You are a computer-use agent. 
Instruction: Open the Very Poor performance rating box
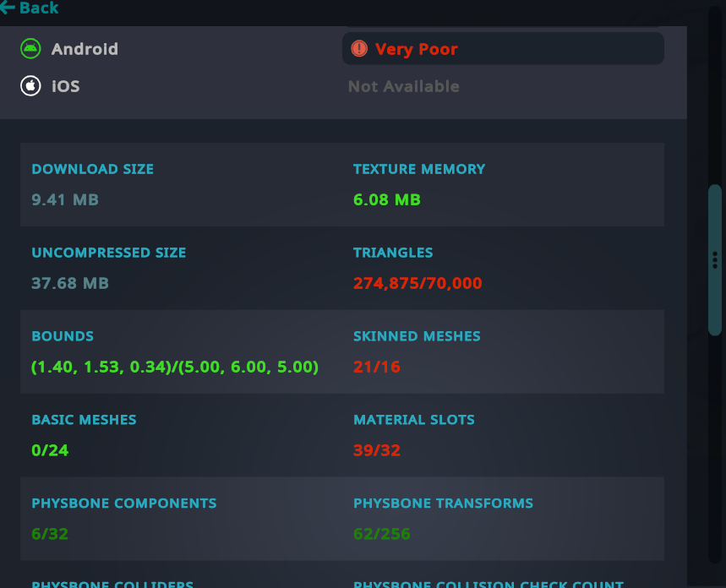(503, 49)
